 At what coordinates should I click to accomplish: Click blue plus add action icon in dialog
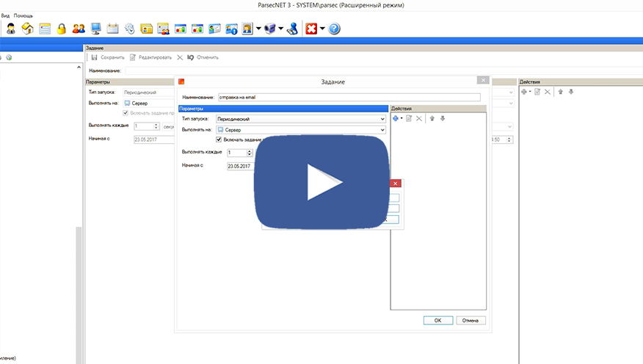(396, 118)
